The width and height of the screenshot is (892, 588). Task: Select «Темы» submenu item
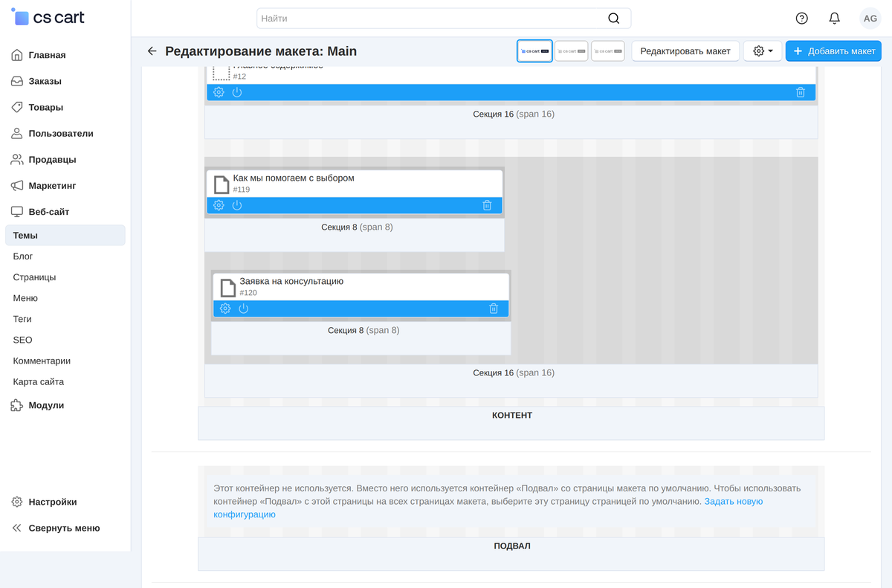tap(65, 236)
